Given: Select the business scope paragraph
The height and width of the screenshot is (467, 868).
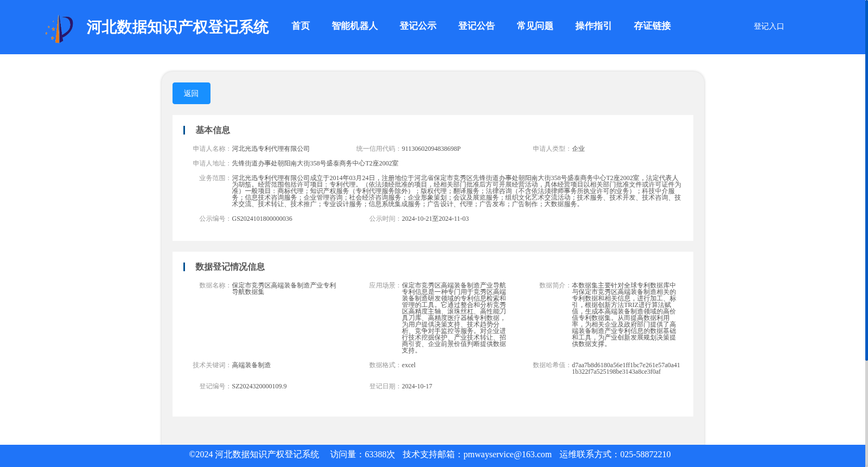Looking at the screenshot, I should (x=456, y=191).
